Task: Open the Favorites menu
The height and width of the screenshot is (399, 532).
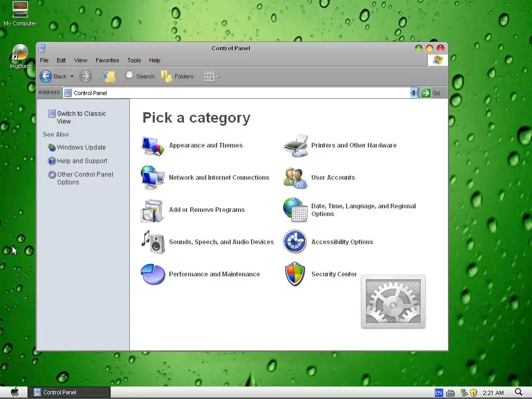Action: [x=107, y=60]
